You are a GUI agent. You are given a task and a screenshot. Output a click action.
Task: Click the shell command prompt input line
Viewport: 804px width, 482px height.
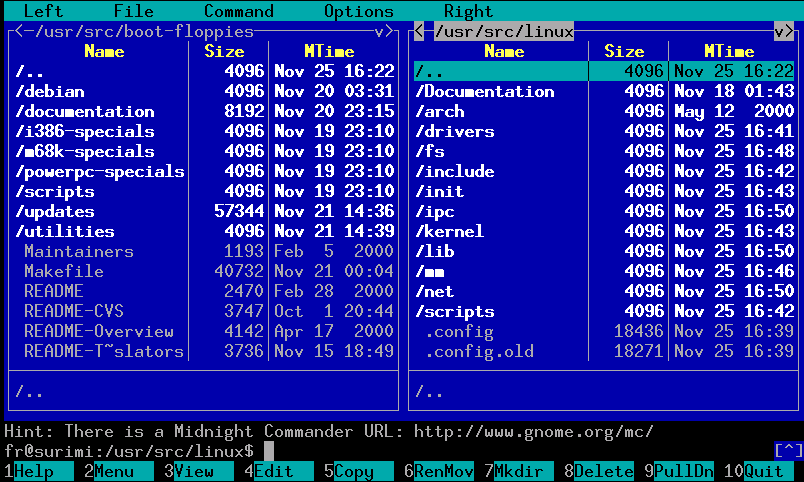[500, 451]
